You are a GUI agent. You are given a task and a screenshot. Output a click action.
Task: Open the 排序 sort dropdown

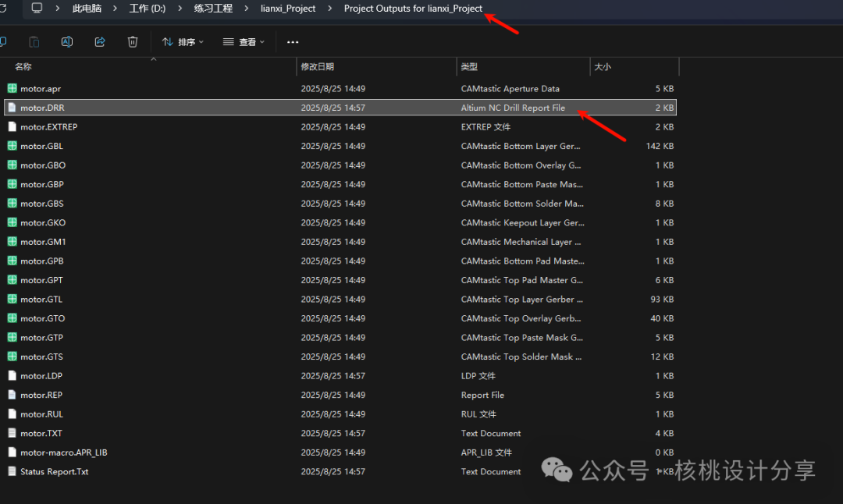(x=183, y=42)
